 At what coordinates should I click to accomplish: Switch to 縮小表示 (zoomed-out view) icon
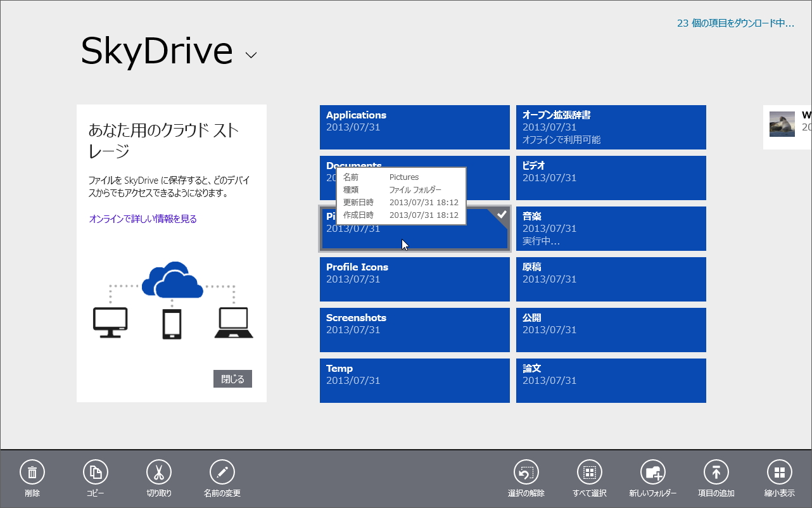[x=778, y=472]
